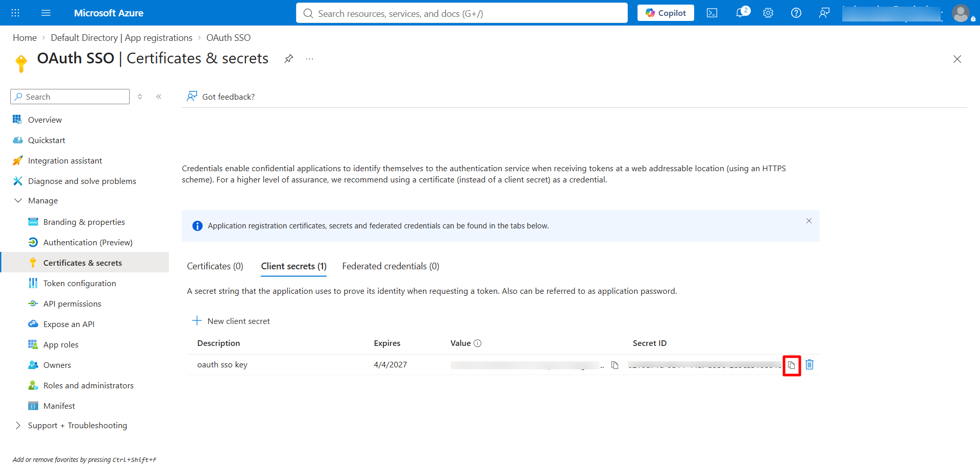
Task: Close the Certificates & secrets blade
Action: [x=957, y=59]
